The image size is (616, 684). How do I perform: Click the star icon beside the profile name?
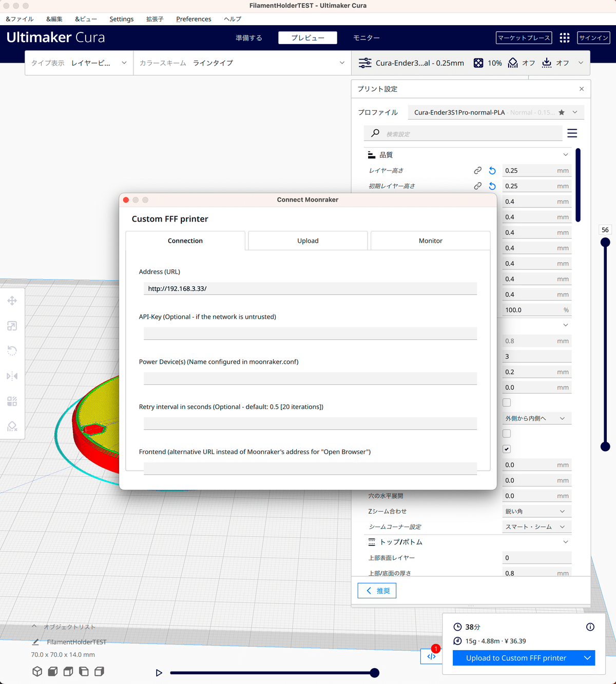(562, 112)
